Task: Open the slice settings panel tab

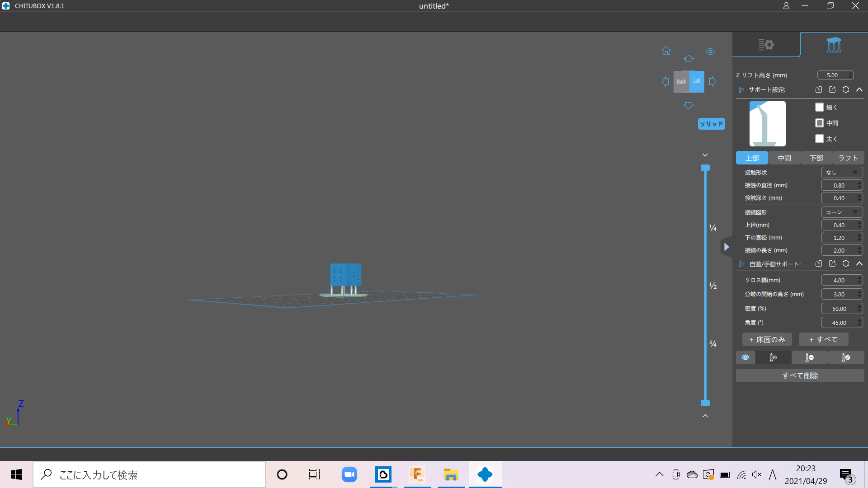Action: pyautogui.click(x=766, y=45)
